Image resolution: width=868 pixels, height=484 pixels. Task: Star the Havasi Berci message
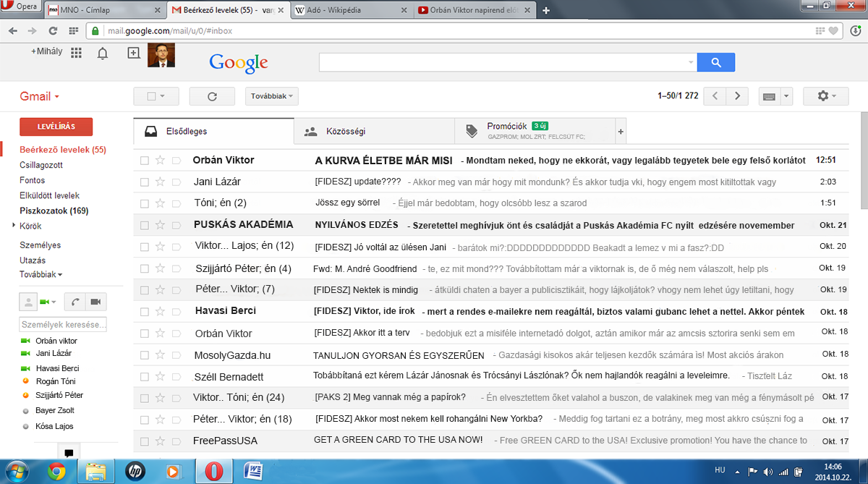(159, 312)
